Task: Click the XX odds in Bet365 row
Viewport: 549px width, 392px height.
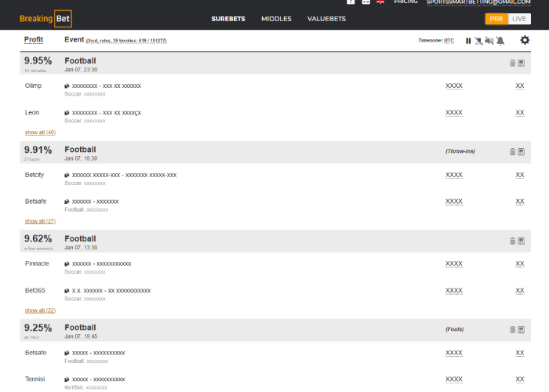Action: pos(520,291)
